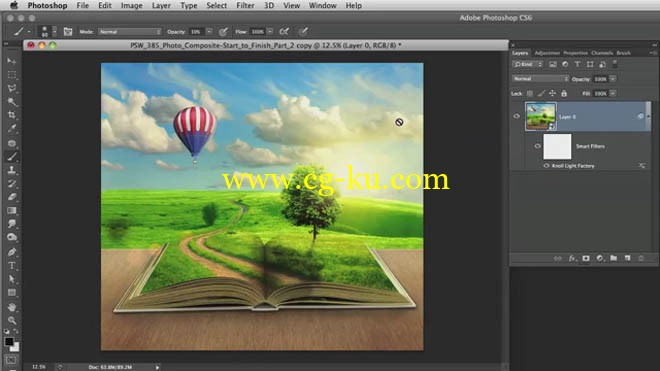Open the Select menu
The image size is (660, 371).
217,5
